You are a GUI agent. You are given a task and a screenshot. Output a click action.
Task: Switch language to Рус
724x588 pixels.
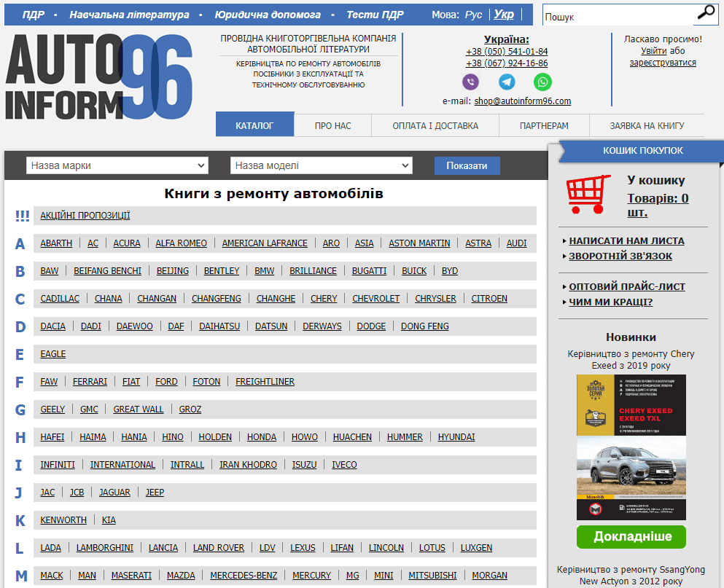(473, 15)
